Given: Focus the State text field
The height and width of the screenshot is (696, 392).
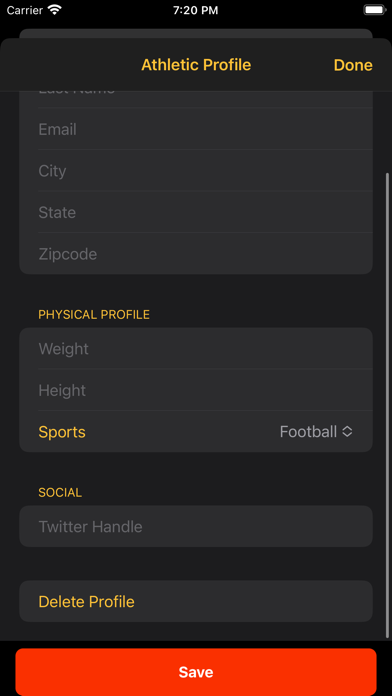Looking at the screenshot, I should click(x=205, y=212).
